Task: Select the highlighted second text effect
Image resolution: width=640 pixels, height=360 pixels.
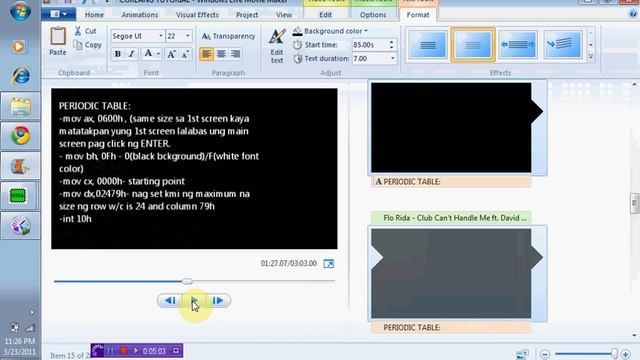Action: 473,44
